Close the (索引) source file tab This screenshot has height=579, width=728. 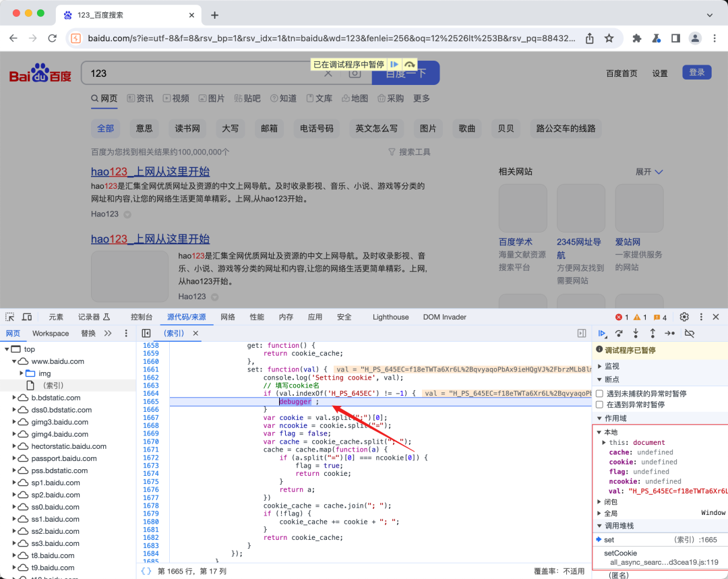[x=195, y=334]
